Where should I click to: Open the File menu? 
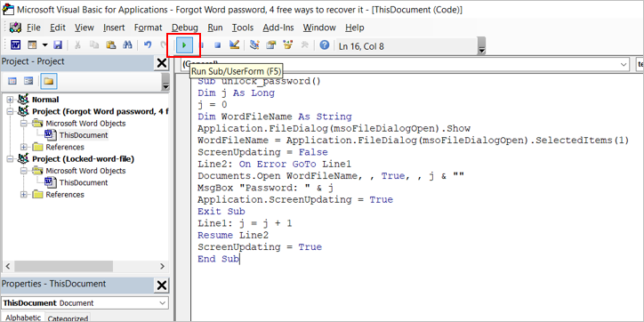pos(34,28)
